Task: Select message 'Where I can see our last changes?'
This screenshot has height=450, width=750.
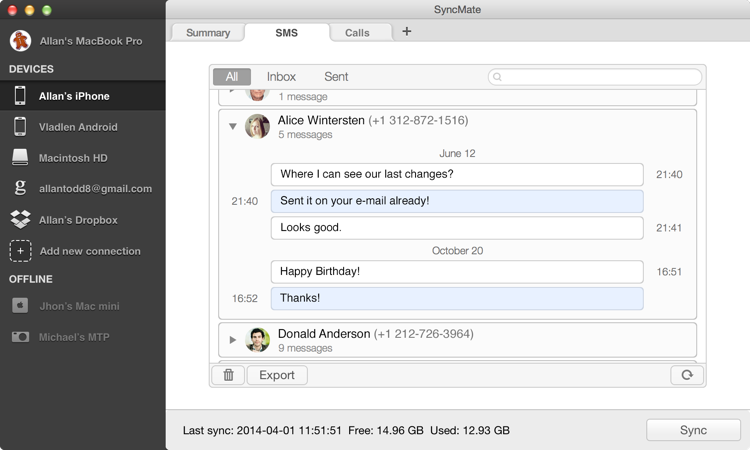Action: 457,174
